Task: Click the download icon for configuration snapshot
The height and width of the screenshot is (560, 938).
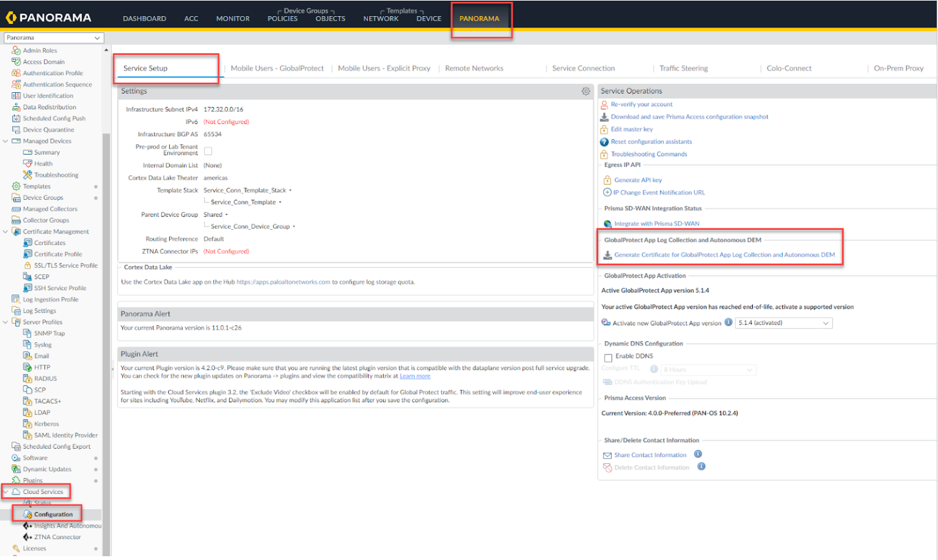Action: [605, 117]
